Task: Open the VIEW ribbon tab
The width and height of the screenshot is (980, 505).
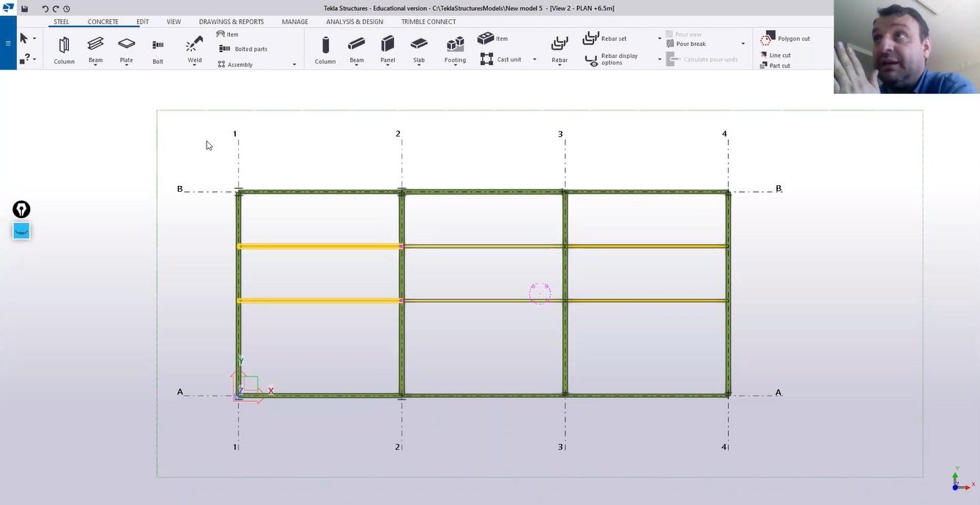Action: (x=174, y=21)
